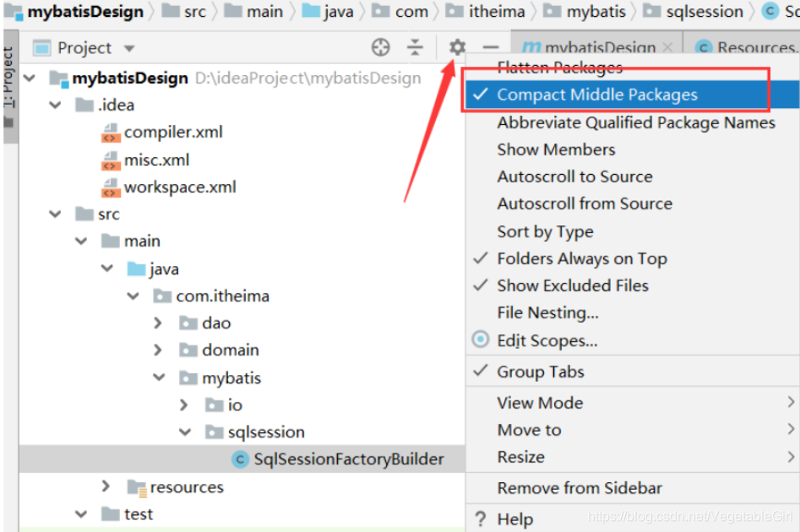Collapse the com.itheima package
The height and width of the screenshot is (532, 800).
[133, 296]
